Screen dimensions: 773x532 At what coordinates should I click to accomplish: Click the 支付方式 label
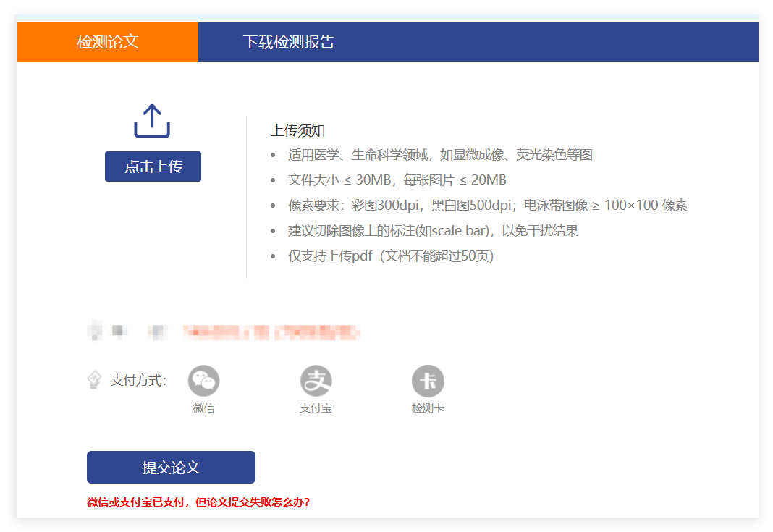[138, 380]
